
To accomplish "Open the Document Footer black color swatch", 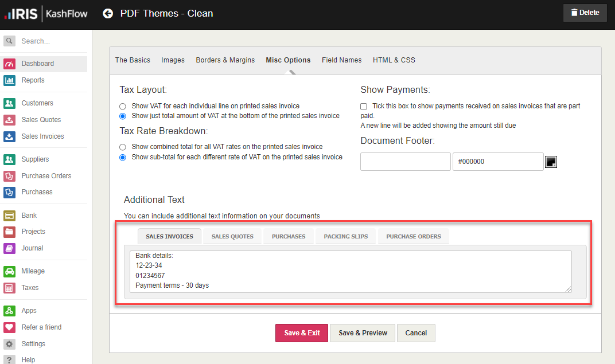I will pyautogui.click(x=551, y=162).
